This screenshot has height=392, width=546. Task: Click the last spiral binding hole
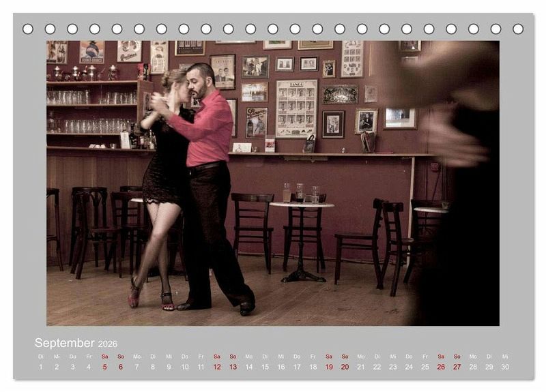pos(518,29)
